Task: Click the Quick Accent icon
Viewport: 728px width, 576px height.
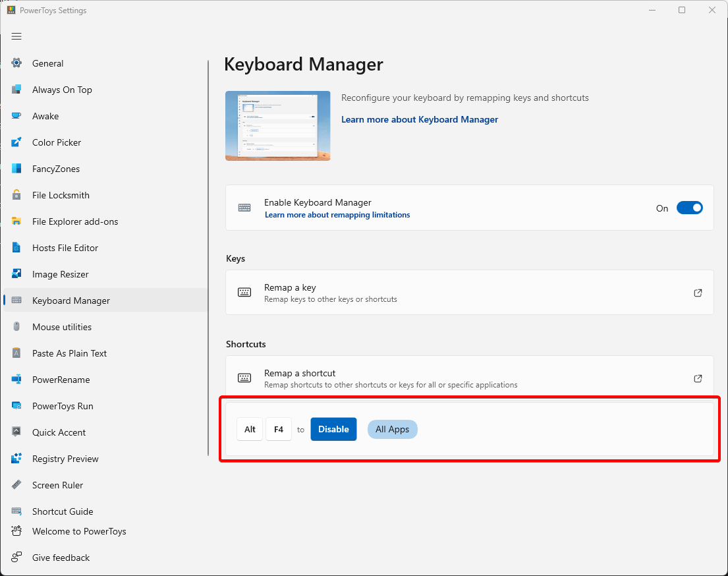Action: coord(16,432)
